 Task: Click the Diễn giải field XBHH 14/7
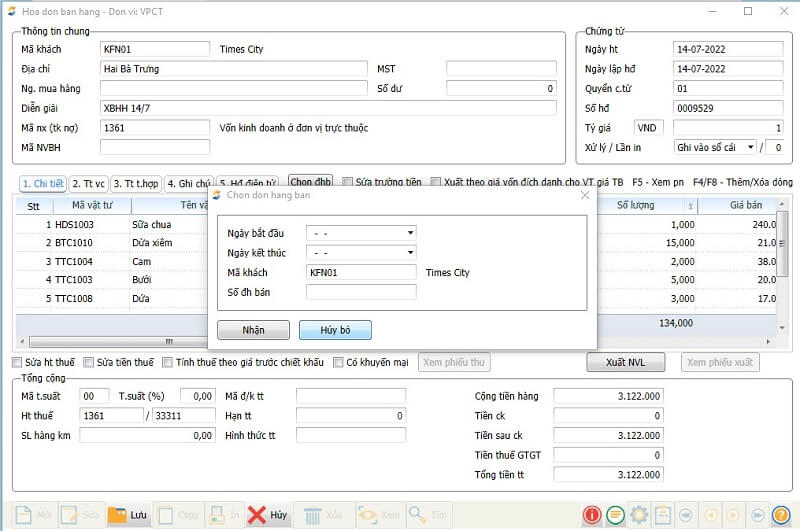tap(328, 108)
